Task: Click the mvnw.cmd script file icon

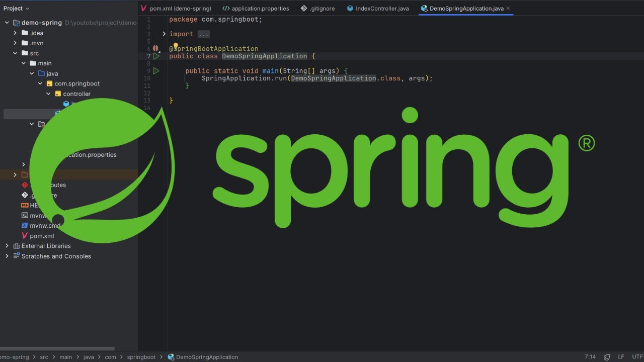Action: click(25, 226)
